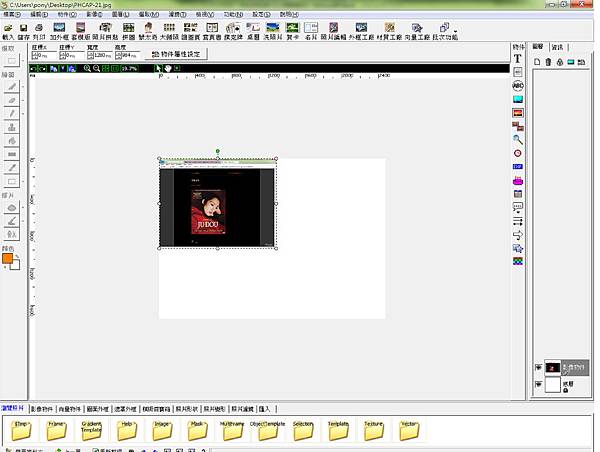The height and width of the screenshot is (452, 600).
Task: Open the 變大頭 (Big Head) tool
Action: [148, 31]
